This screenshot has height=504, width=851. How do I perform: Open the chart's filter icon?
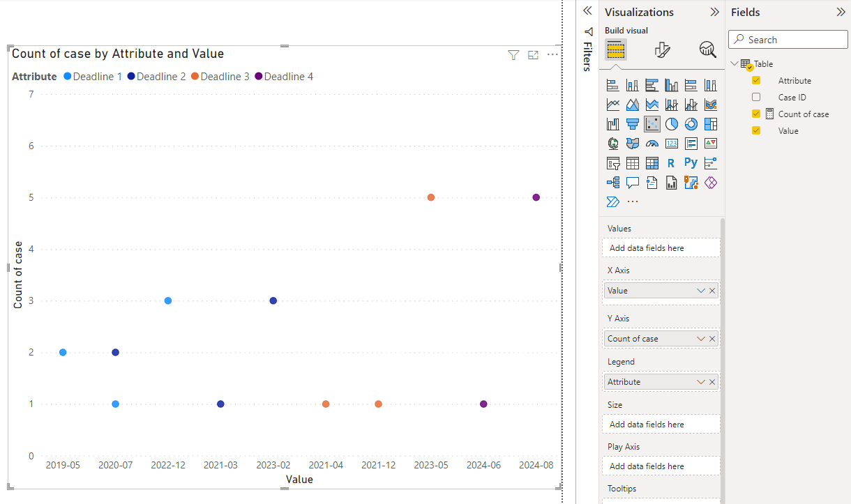click(513, 55)
